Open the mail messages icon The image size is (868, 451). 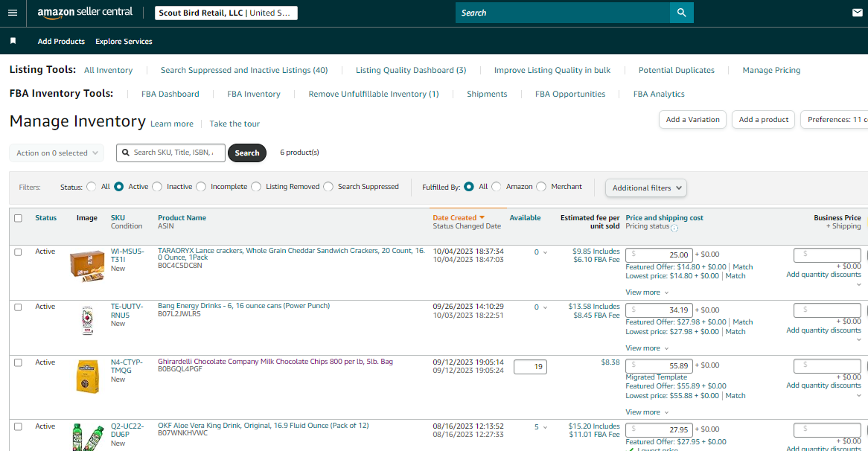click(x=857, y=13)
